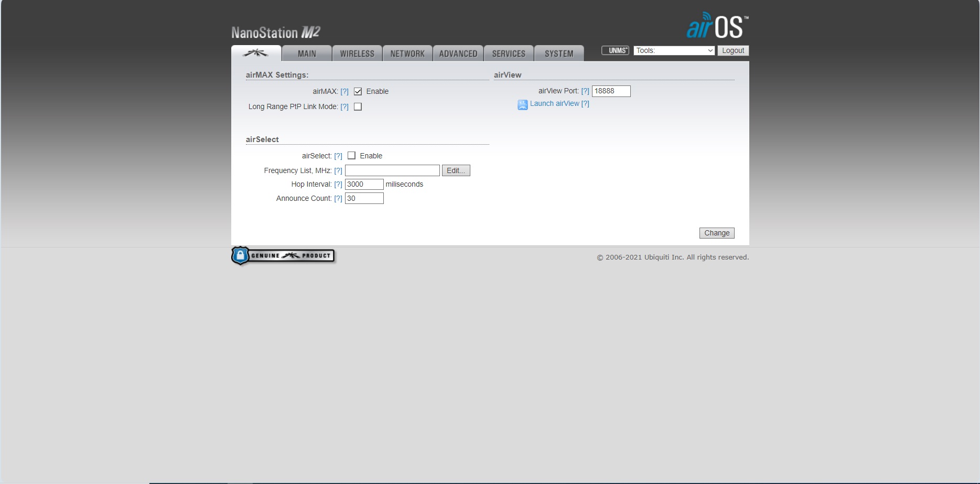
Task: Click the Genuine Product badge icon
Action: [x=283, y=255]
